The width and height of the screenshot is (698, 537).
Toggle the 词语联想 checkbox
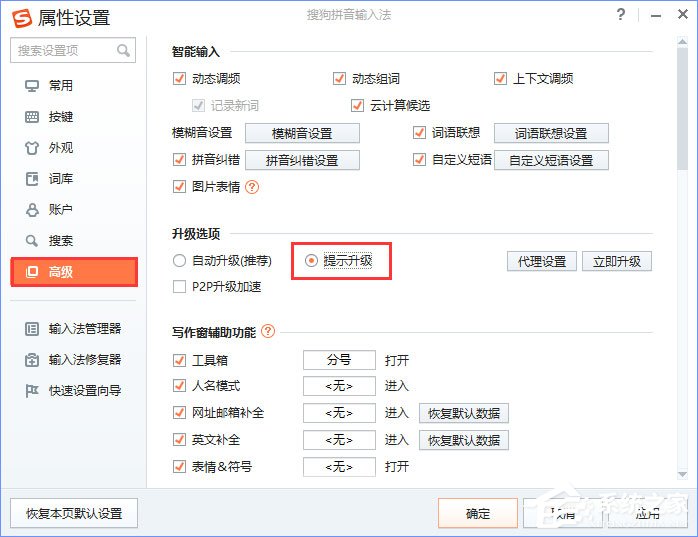point(419,133)
